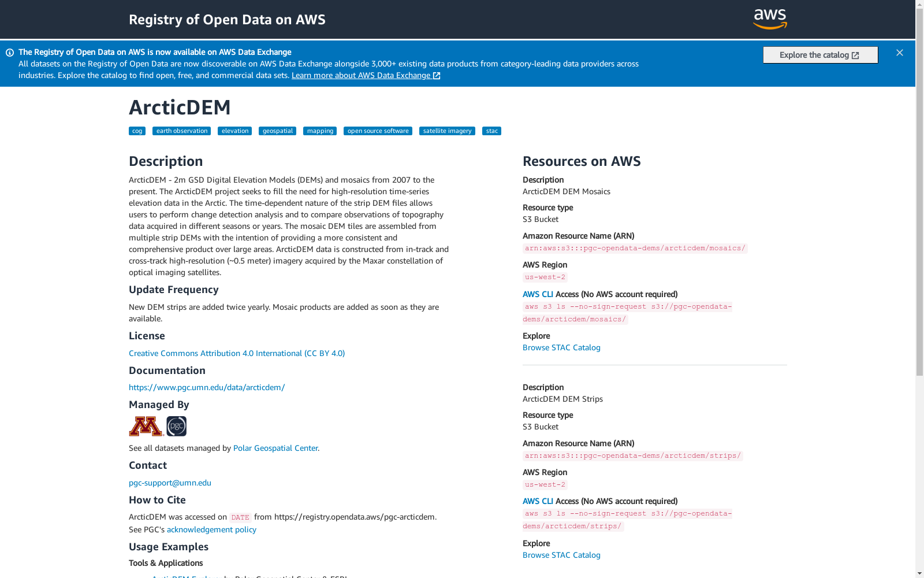
Task: Click the pgc-support@umn.edu contact email
Action: pos(170,483)
